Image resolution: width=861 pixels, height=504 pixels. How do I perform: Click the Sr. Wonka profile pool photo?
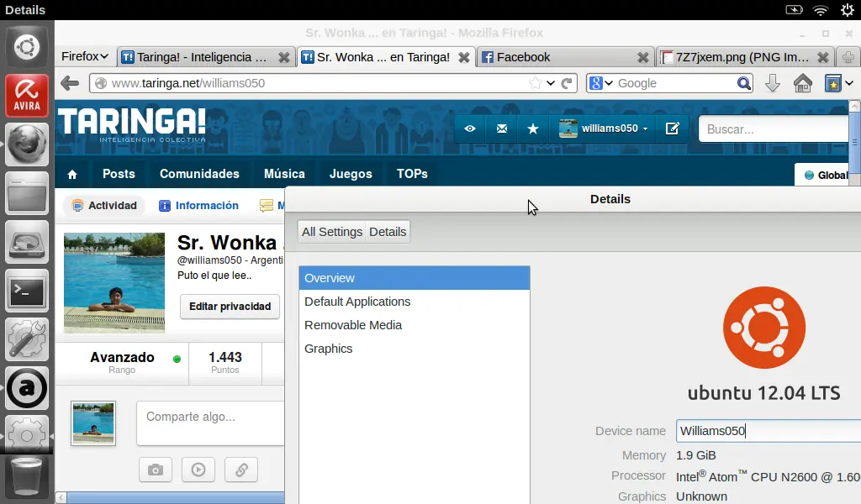click(x=114, y=283)
